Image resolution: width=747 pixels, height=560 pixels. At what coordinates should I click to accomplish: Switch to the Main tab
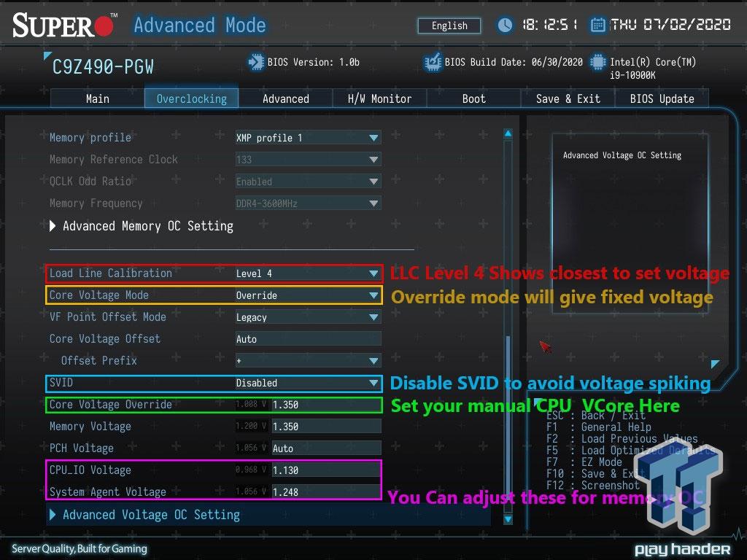pyautogui.click(x=98, y=99)
